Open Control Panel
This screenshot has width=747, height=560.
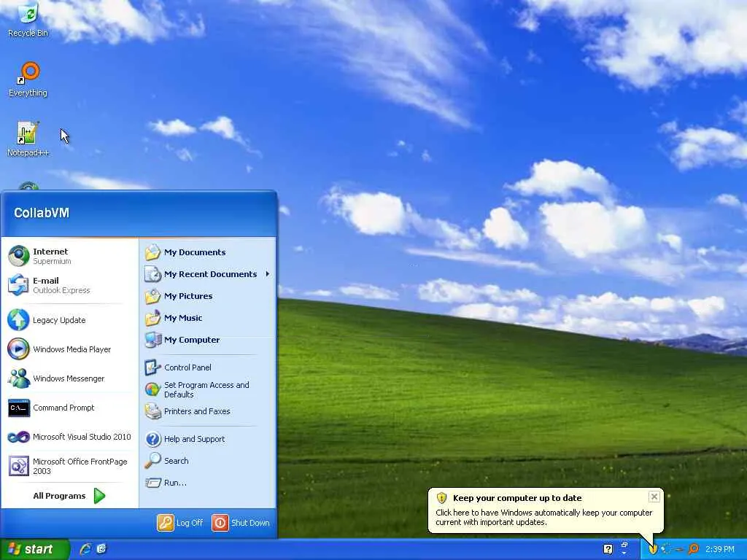click(207, 367)
